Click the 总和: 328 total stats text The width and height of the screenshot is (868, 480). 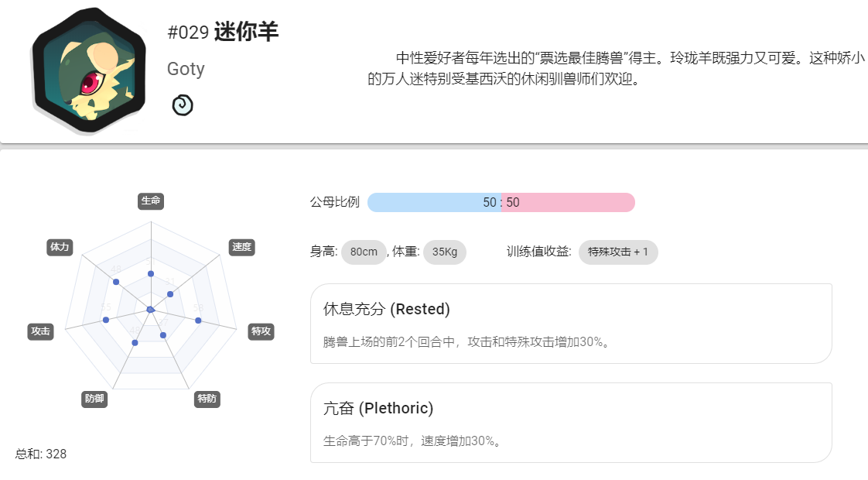[41, 454]
